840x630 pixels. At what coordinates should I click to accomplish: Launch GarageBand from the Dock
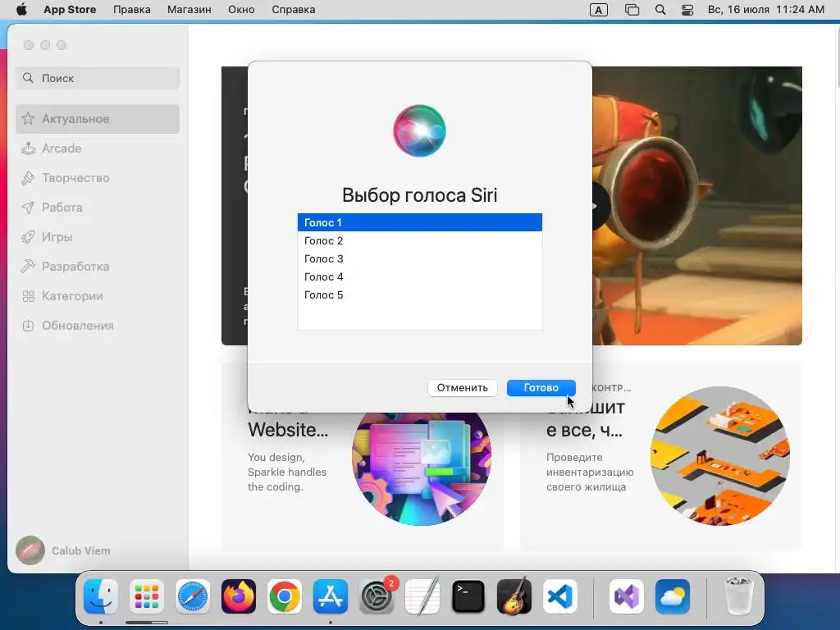coord(514,596)
